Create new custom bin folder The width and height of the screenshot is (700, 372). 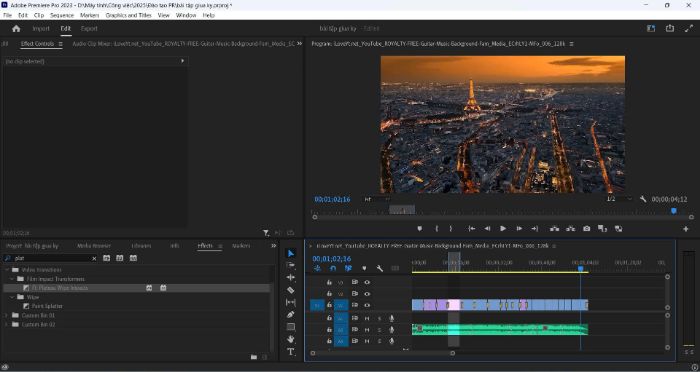(254, 357)
